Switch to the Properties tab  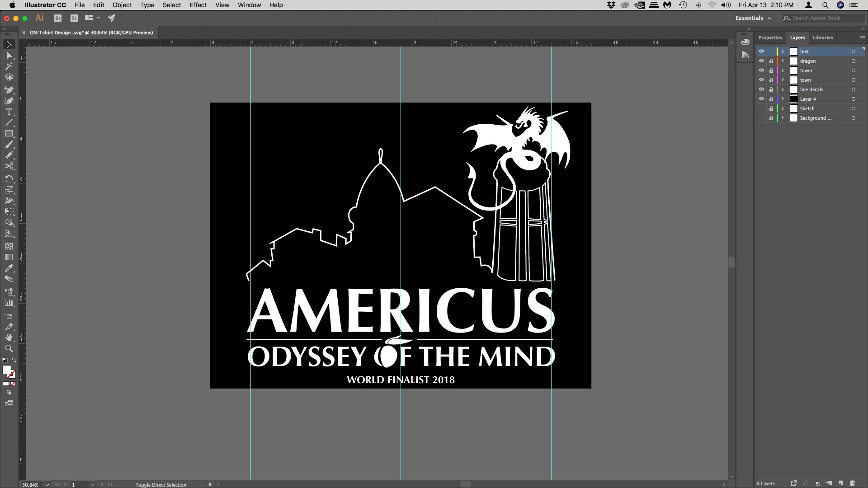click(x=770, y=38)
